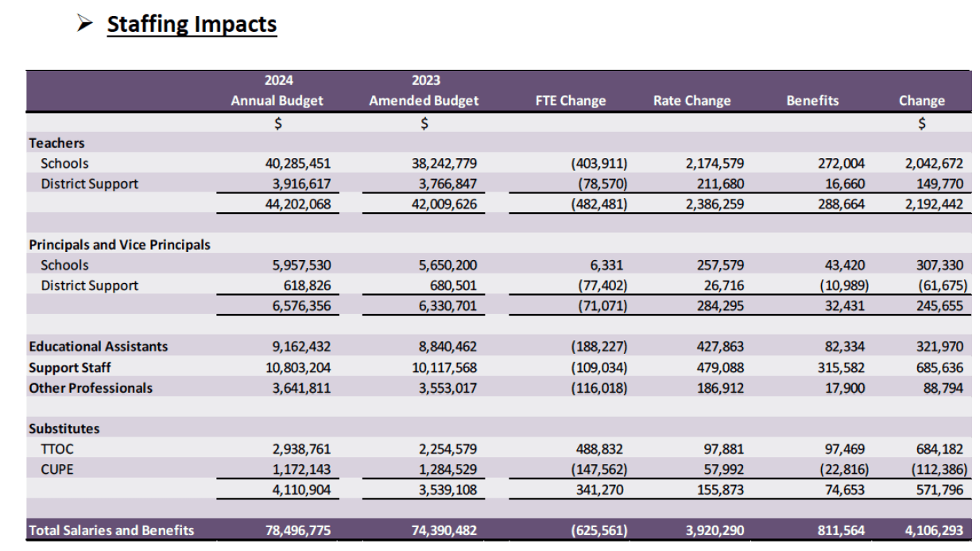
Task: Click the FTE Change column header
Action: pyautogui.click(x=571, y=101)
